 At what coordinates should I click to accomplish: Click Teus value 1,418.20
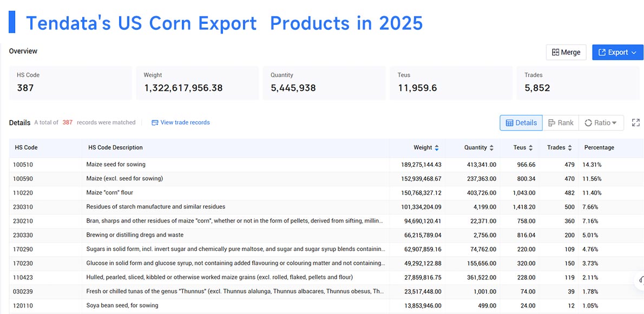coord(524,207)
